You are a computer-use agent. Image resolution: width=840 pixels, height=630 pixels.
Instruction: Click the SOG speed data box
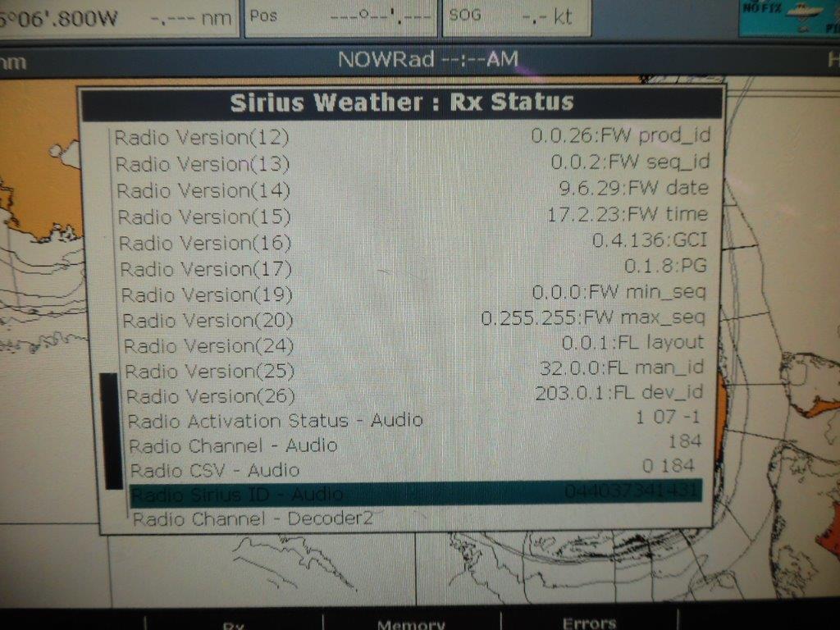point(517,18)
